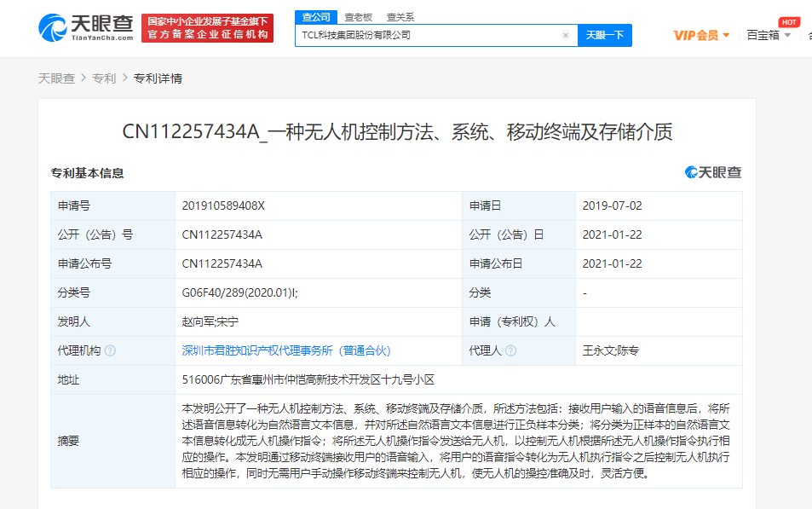This screenshot has height=509, width=812.
Task: Click the 天眼一下 search button
Action: pyautogui.click(x=604, y=35)
